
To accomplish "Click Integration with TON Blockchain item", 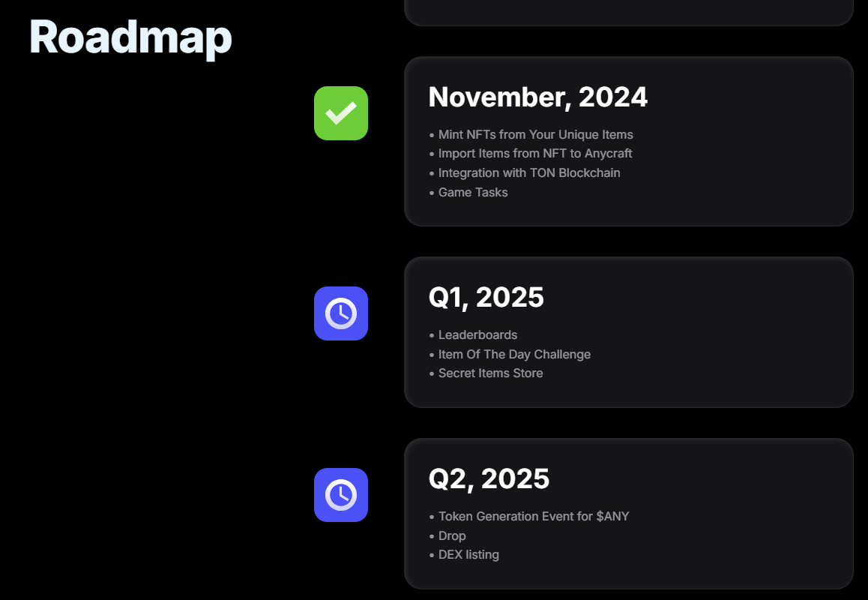I will pos(529,173).
